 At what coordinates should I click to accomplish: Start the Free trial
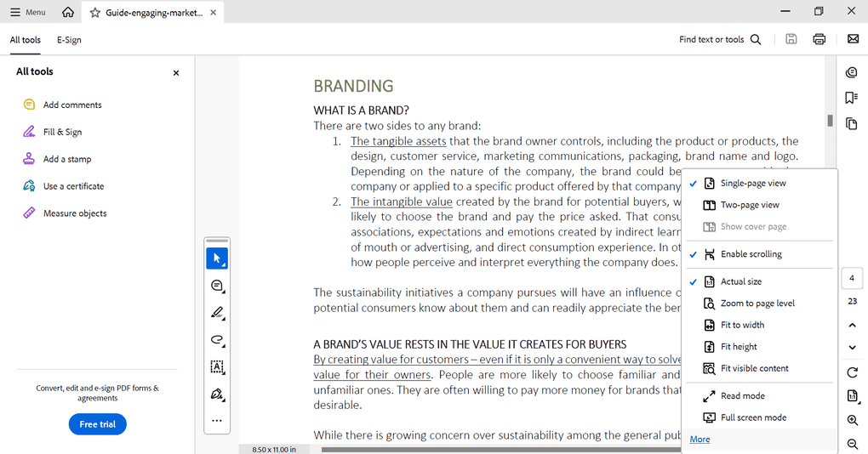(x=97, y=424)
